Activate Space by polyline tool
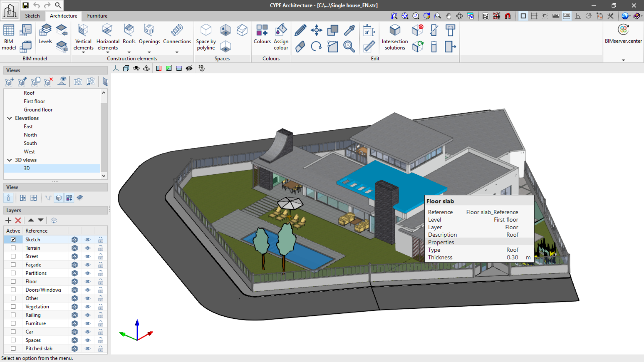 click(x=206, y=37)
